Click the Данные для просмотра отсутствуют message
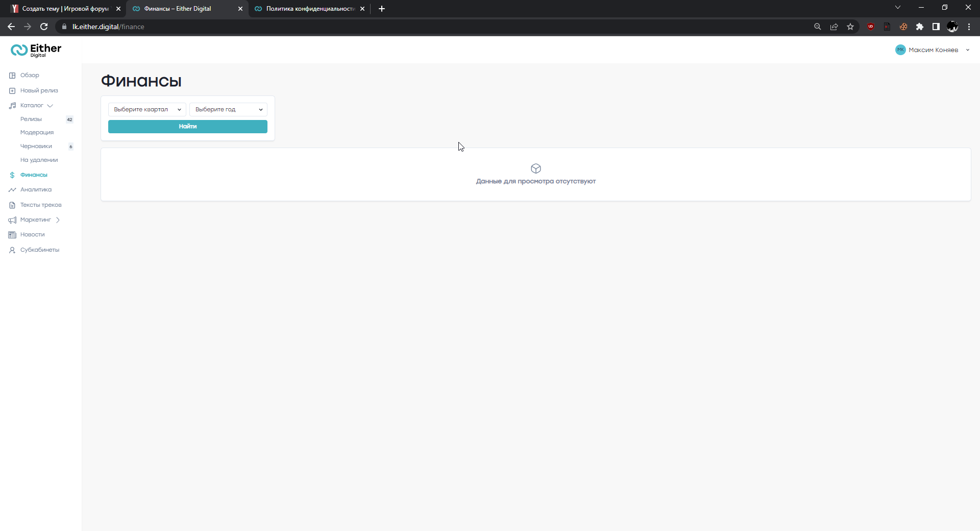 pyautogui.click(x=536, y=181)
